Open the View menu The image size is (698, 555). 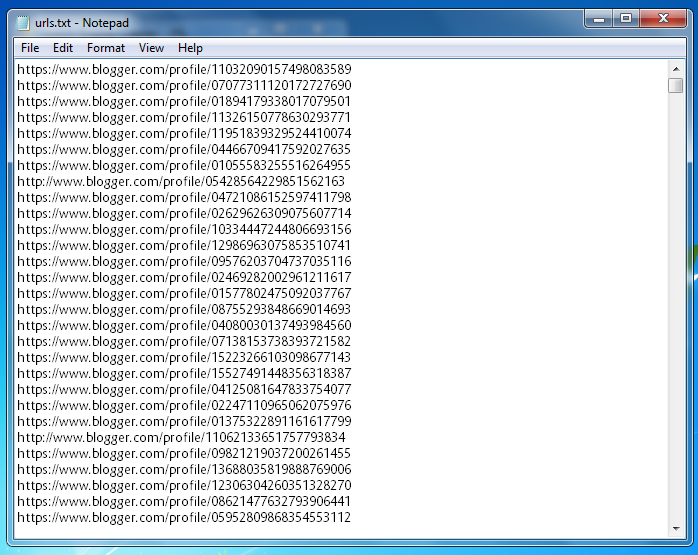pyautogui.click(x=151, y=48)
